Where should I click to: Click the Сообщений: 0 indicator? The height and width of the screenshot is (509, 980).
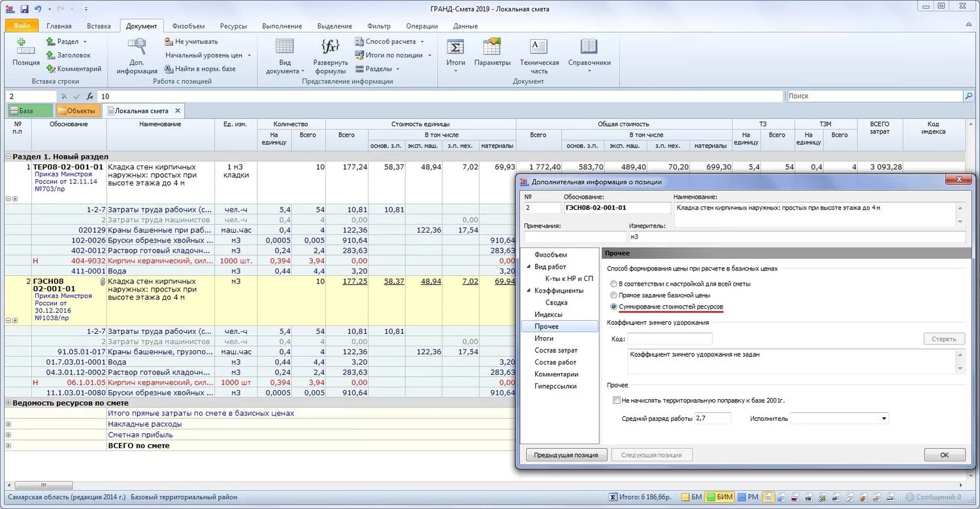(934, 497)
